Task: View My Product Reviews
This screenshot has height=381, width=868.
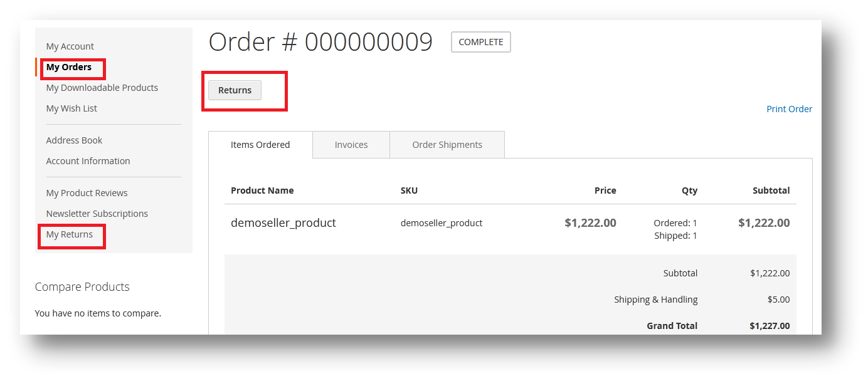Action: click(87, 193)
